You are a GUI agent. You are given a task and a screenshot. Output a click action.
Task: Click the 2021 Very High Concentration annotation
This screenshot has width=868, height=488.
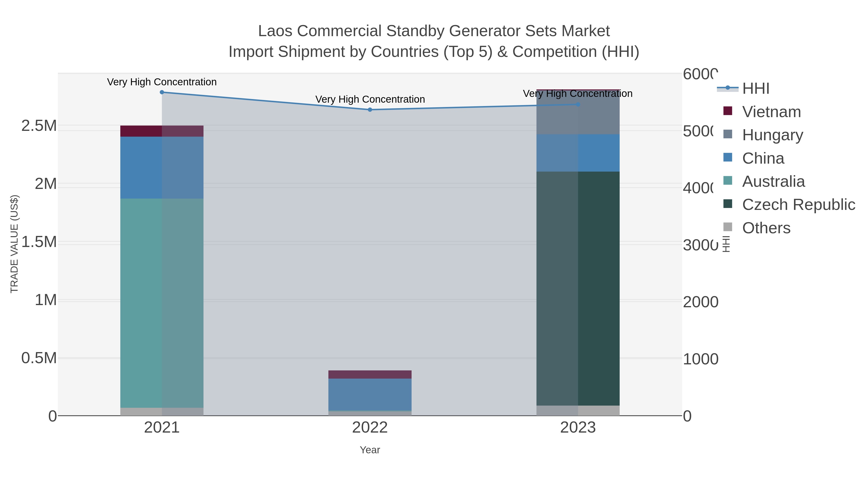point(162,82)
